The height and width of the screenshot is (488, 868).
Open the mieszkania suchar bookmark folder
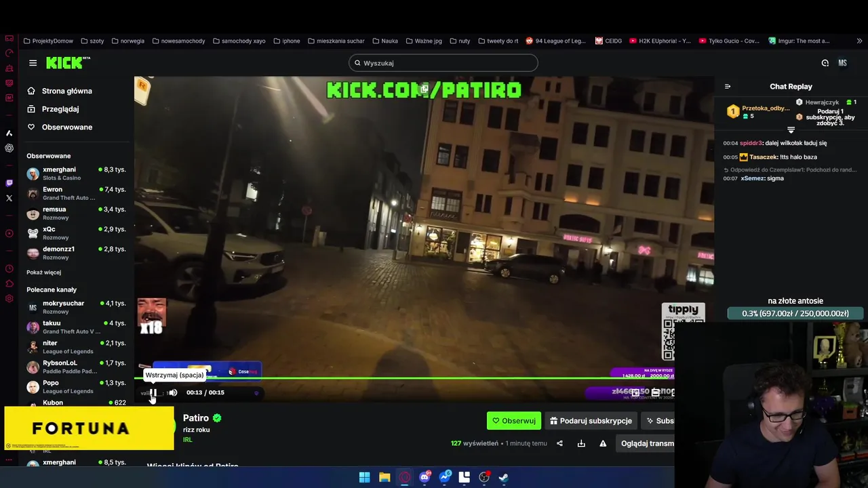pos(336,41)
